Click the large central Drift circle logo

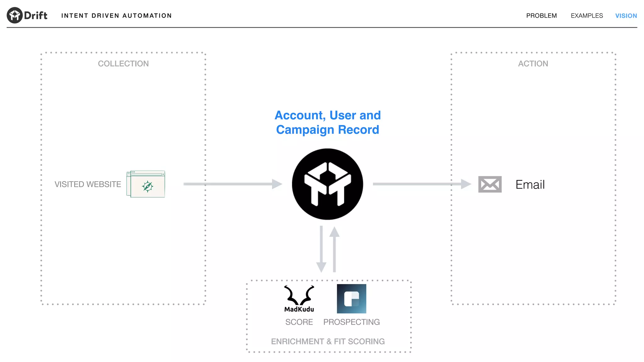(x=327, y=184)
